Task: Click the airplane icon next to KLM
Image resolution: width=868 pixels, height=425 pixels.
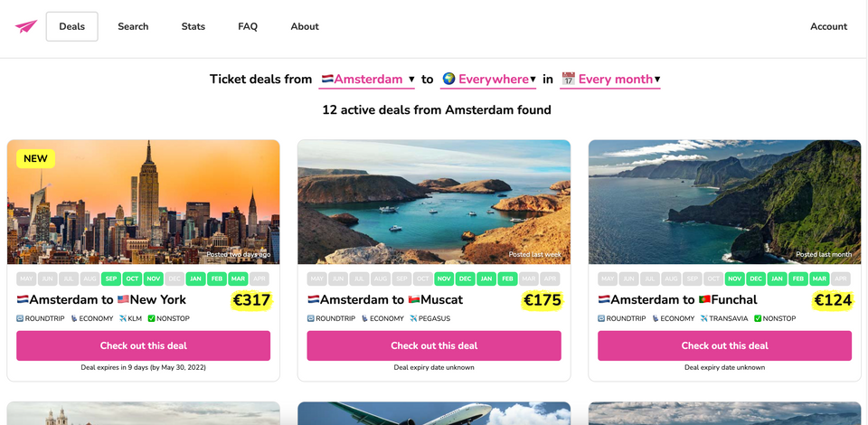Action: coord(123,318)
